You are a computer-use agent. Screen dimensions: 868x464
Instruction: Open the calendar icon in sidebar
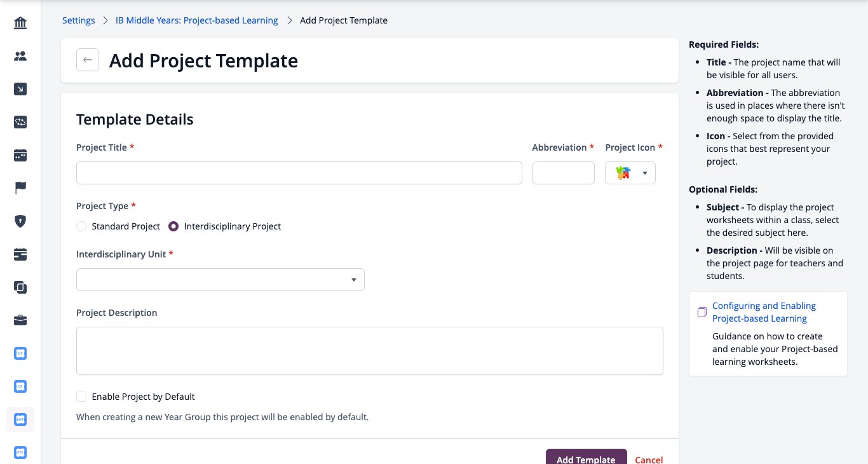click(20, 155)
